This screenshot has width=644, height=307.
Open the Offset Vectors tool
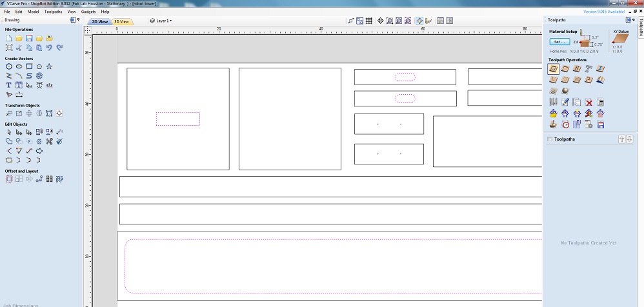(x=8, y=179)
